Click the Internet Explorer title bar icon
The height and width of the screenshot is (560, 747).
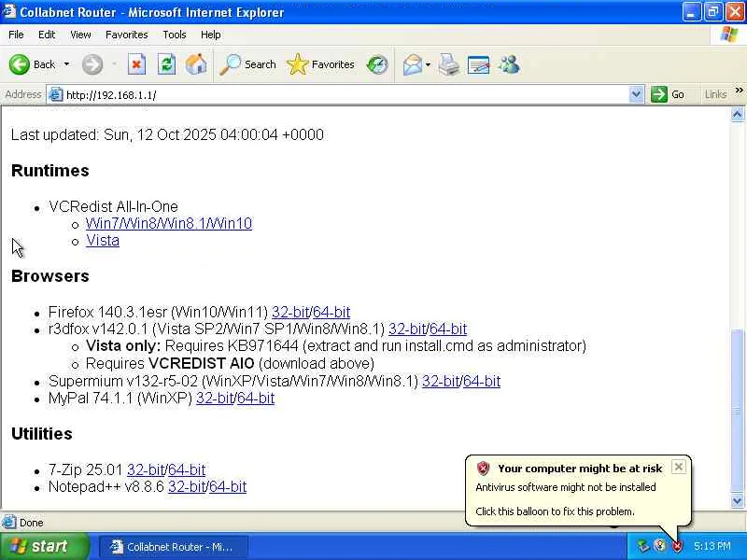coord(9,11)
